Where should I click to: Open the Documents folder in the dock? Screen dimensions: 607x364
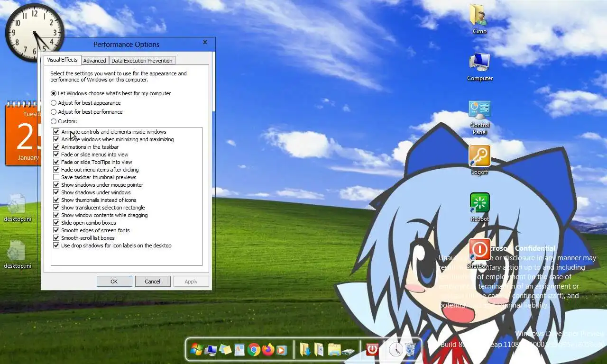click(x=319, y=350)
